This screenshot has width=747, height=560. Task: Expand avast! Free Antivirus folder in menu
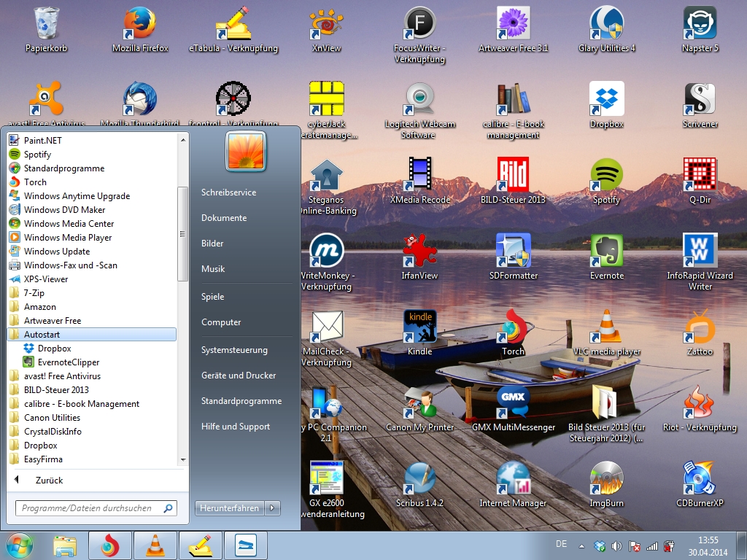click(92, 376)
